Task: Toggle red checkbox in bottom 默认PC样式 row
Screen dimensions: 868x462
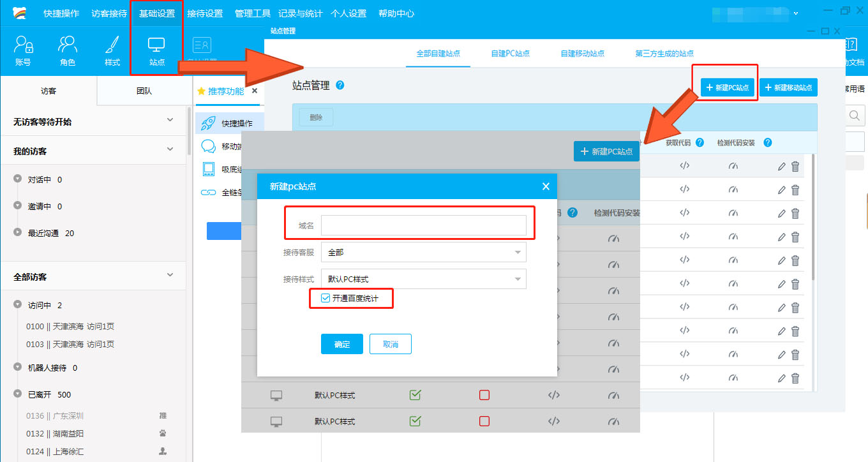Action: pyautogui.click(x=484, y=421)
